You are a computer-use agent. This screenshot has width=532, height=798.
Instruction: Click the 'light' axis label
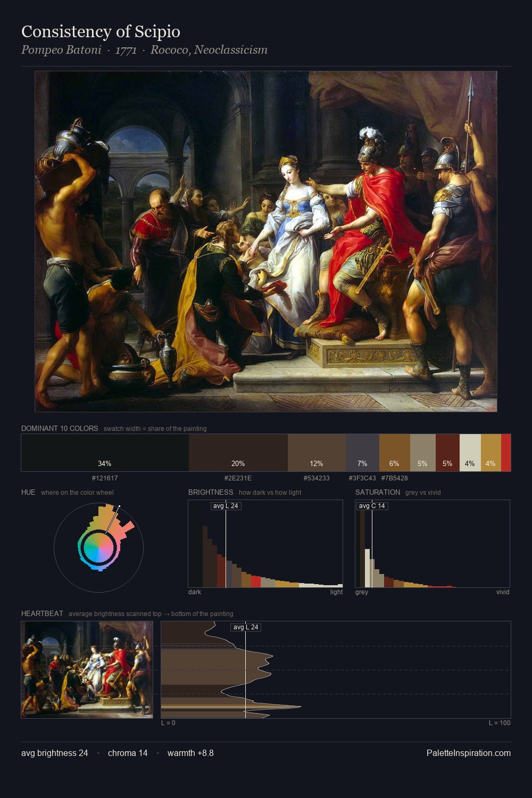tap(336, 592)
